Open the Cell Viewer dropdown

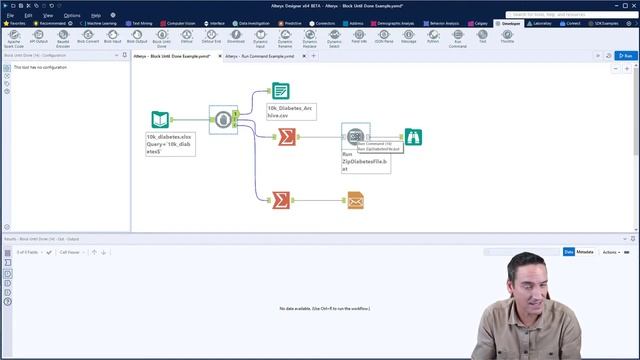(71, 252)
